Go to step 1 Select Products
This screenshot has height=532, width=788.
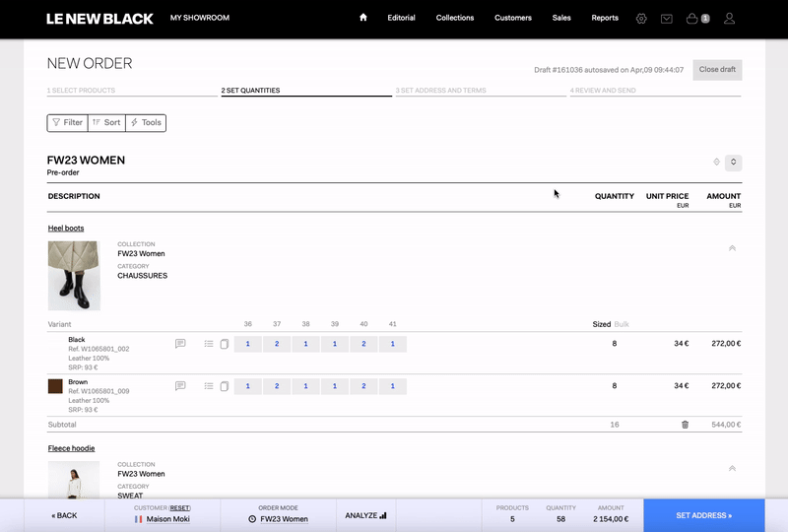coord(132,91)
